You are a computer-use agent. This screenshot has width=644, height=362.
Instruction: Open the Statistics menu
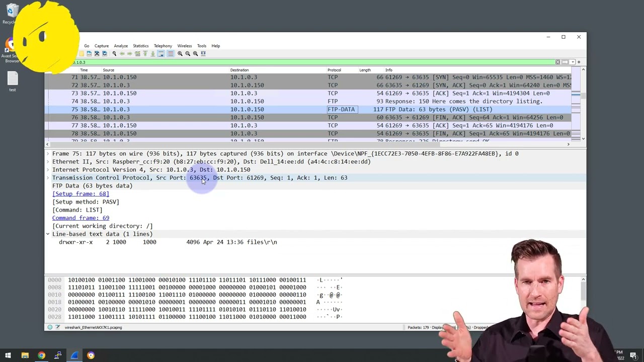(140, 46)
